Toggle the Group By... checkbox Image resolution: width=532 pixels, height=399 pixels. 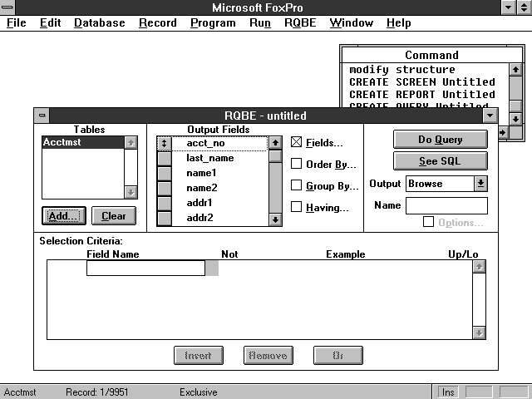click(297, 185)
